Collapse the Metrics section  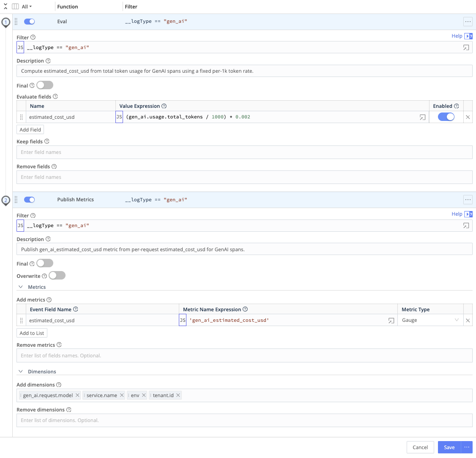click(x=20, y=287)
